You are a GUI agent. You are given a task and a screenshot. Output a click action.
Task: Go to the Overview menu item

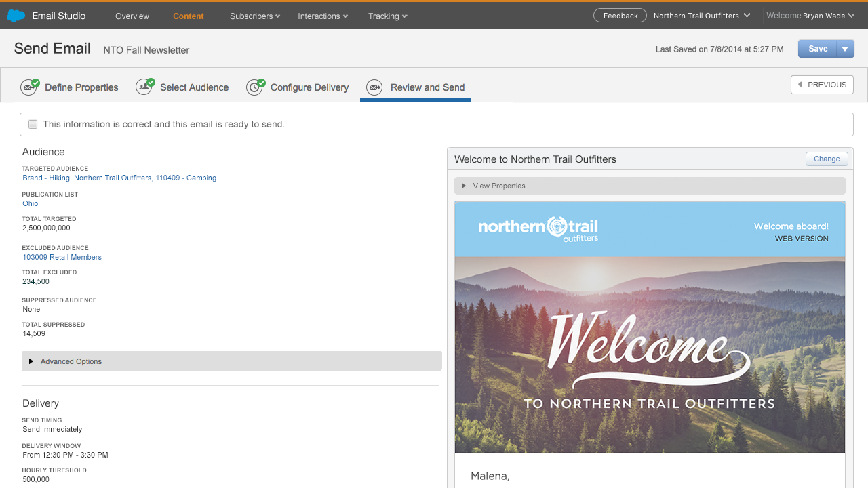pyautogui.click(x=132, y=16)
